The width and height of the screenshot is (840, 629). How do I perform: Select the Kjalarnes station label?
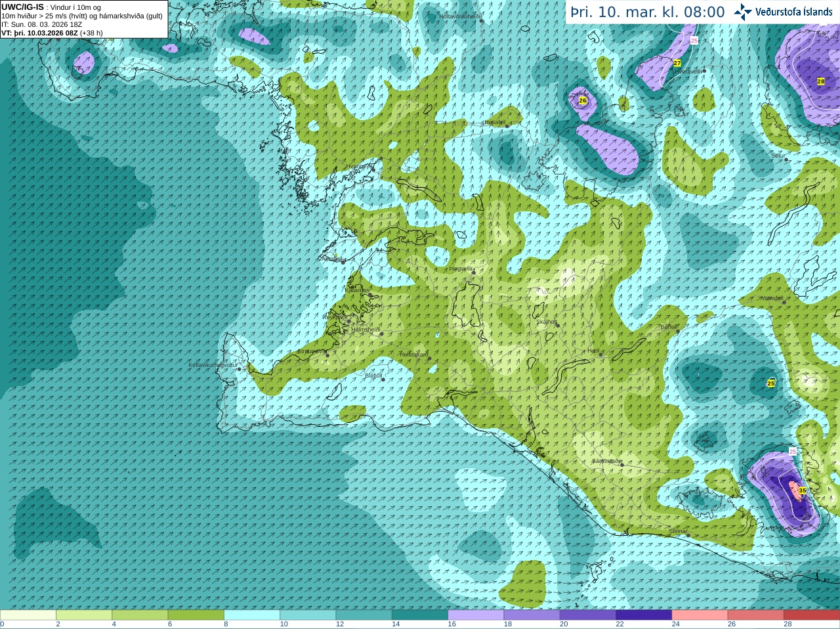click(358, 291)
